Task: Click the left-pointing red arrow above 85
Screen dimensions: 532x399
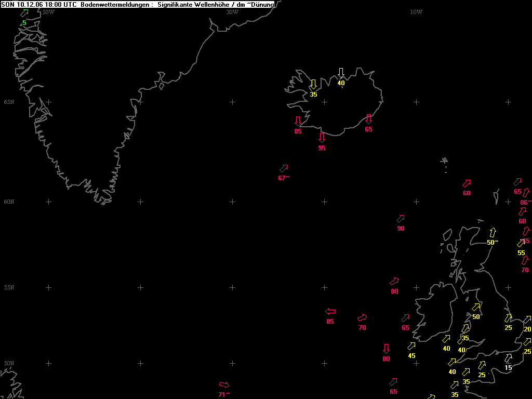Action: (x=330, y=312)
